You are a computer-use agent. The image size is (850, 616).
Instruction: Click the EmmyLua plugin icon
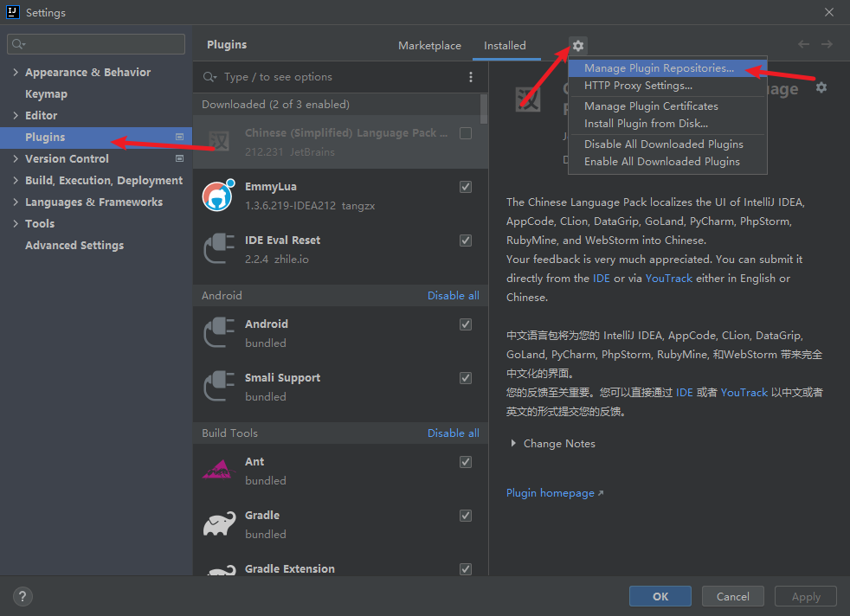(x=218, y=196)
